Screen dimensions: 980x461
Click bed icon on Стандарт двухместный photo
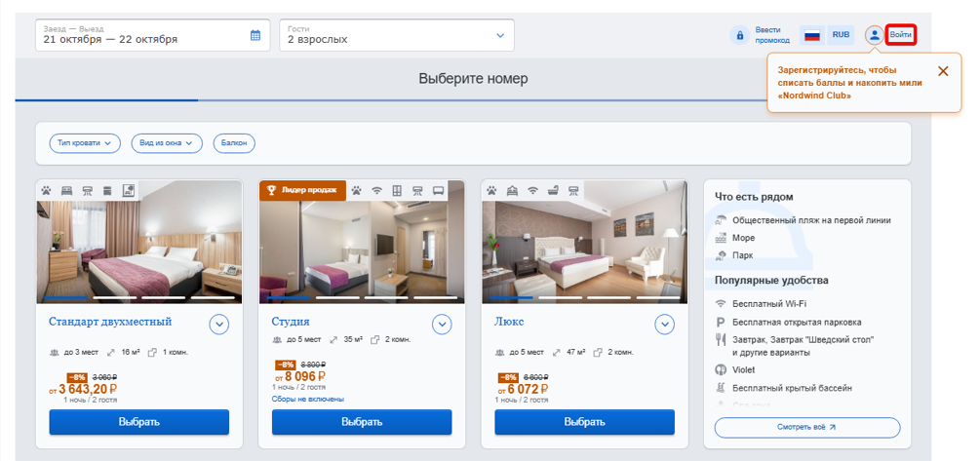[67, 190]
